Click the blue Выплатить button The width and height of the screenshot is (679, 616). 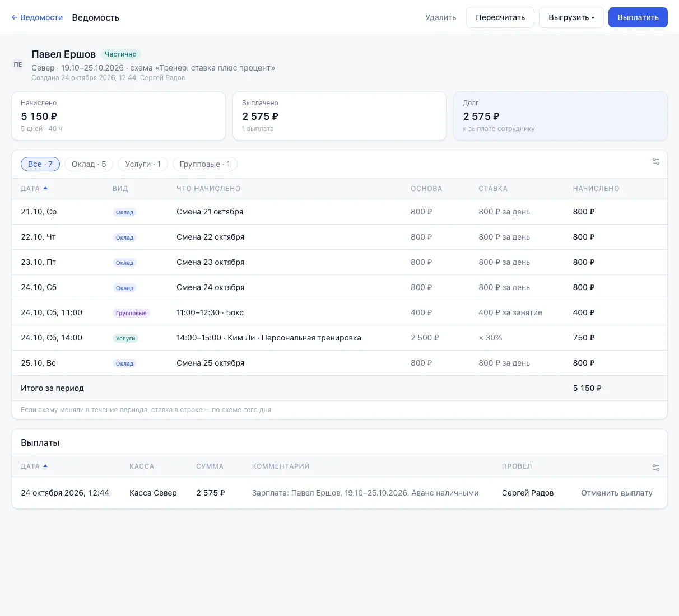(638, 17)
